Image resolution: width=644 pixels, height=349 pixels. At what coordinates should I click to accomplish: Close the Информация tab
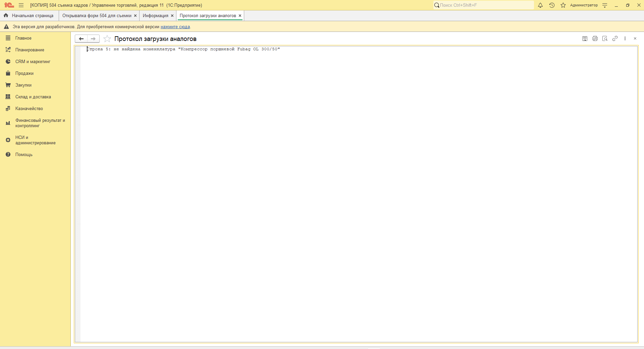pos(172,16)
